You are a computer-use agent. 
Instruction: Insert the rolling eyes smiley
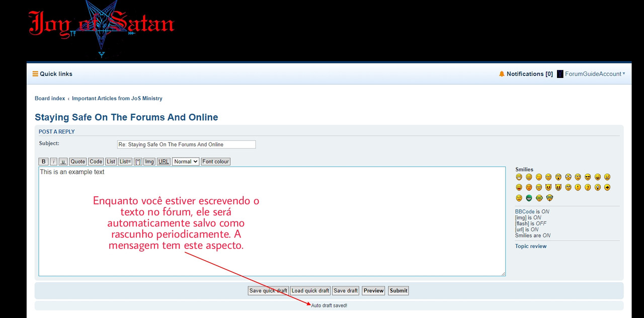click(x=568, y=187)
